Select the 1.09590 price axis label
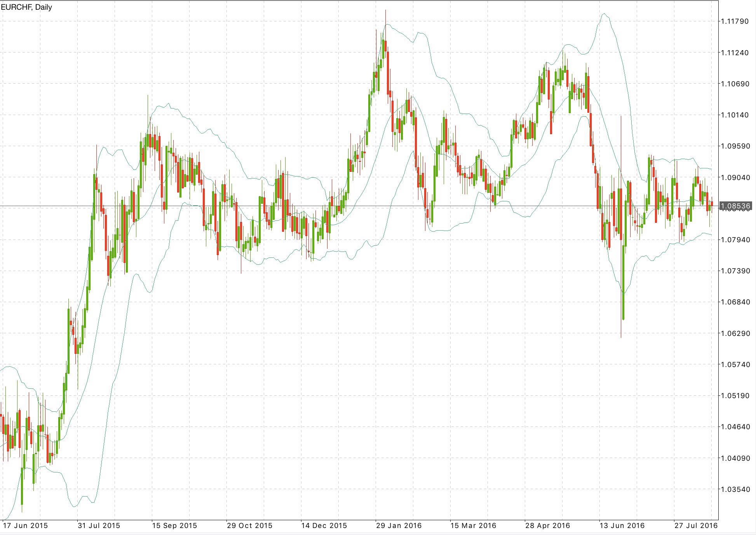Image resolution: width=756 pixels, height=535 pixels. pos(735,146)
